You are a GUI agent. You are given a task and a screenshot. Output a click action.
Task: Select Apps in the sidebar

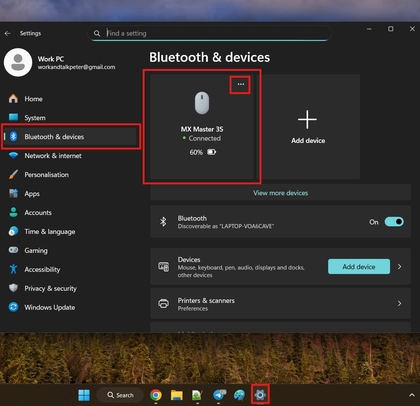pos(70,194)
